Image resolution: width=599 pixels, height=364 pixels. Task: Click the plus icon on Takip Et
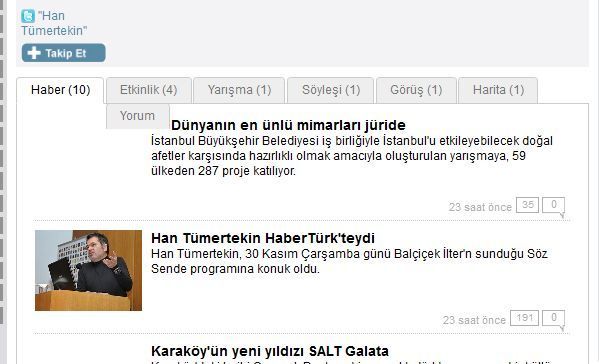click(34, 53)
